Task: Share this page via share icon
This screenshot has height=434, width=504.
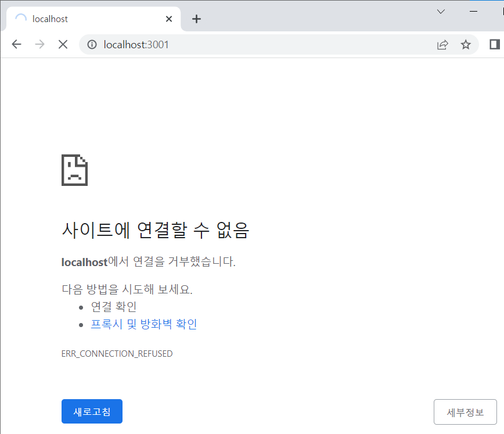Action: 442,44
